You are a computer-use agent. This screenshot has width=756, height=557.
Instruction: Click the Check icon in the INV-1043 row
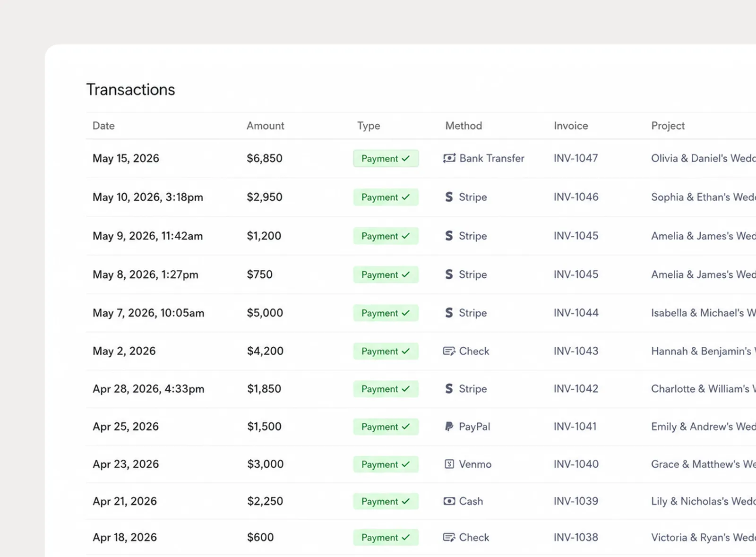[449, 351]
